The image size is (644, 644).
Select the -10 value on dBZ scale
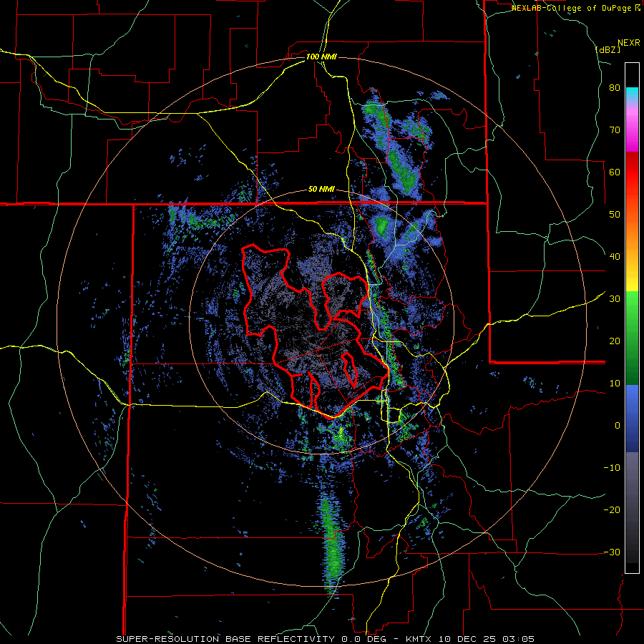(612, 468)
